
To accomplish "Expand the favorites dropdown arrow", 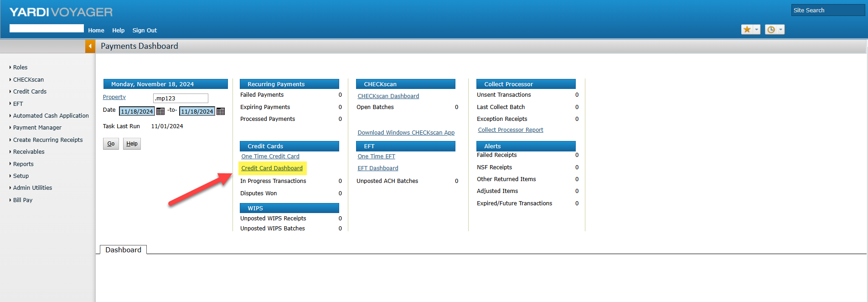I will 757,30.
